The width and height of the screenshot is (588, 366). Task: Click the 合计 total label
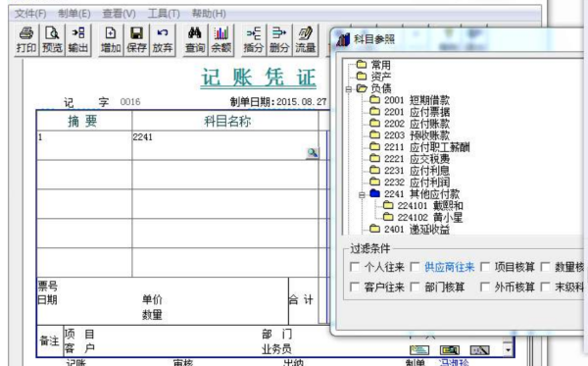tap(301, 299)
